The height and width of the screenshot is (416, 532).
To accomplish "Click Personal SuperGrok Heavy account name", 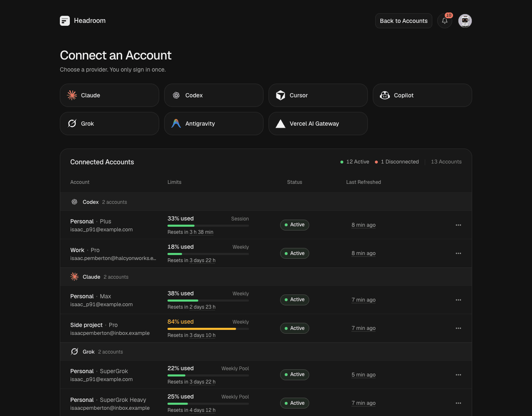I will click(108, 400).
